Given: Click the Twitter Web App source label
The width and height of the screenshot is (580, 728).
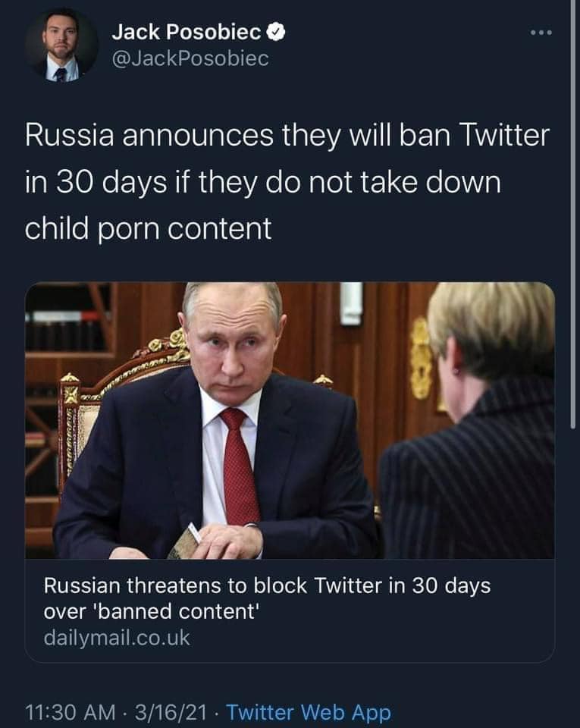Looking at the screenshot, I should (309, 713).
